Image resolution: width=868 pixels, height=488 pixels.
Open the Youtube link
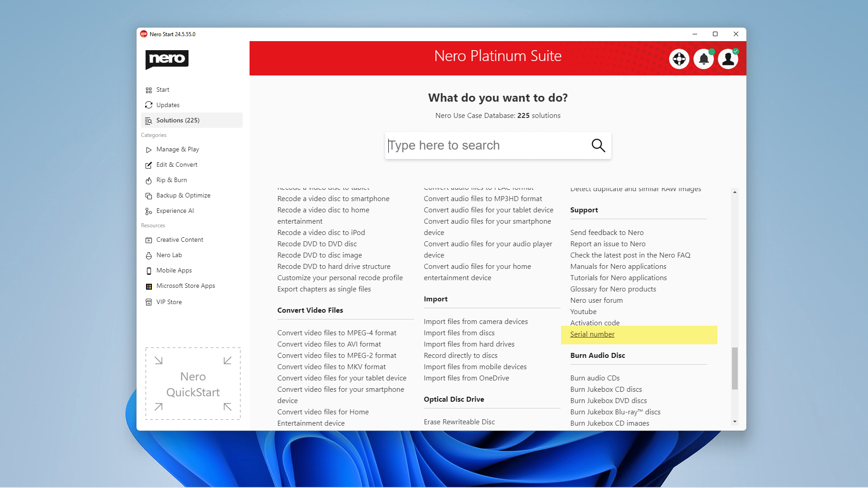583,312
